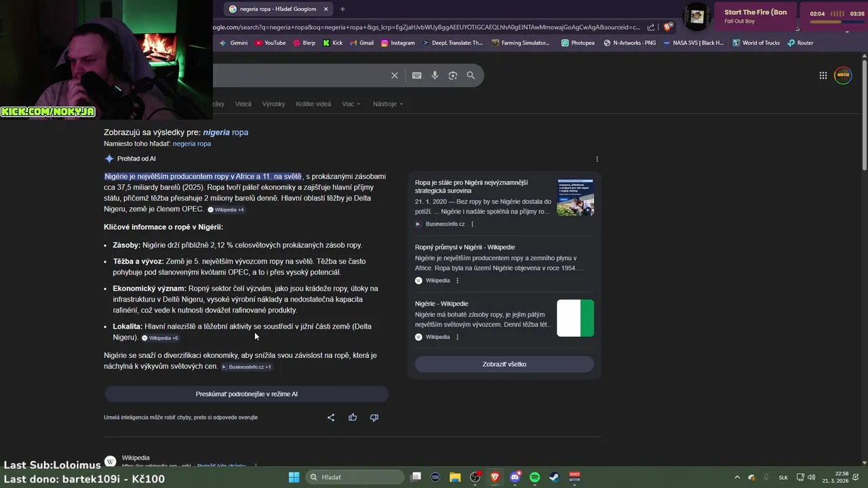Screen dimensions: 868x488
Task: Switch to the Videá results tab
Action: click(x=243, y=104)
